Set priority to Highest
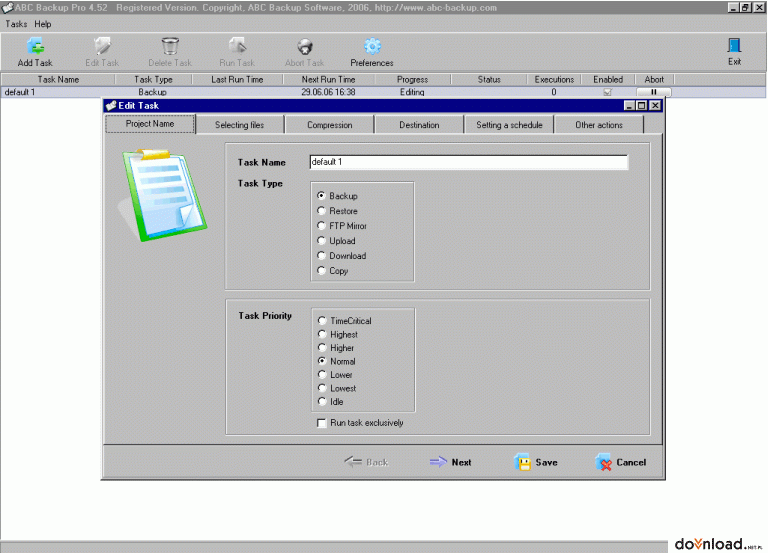Screen dimensions: 768x553 pos(322,335)
